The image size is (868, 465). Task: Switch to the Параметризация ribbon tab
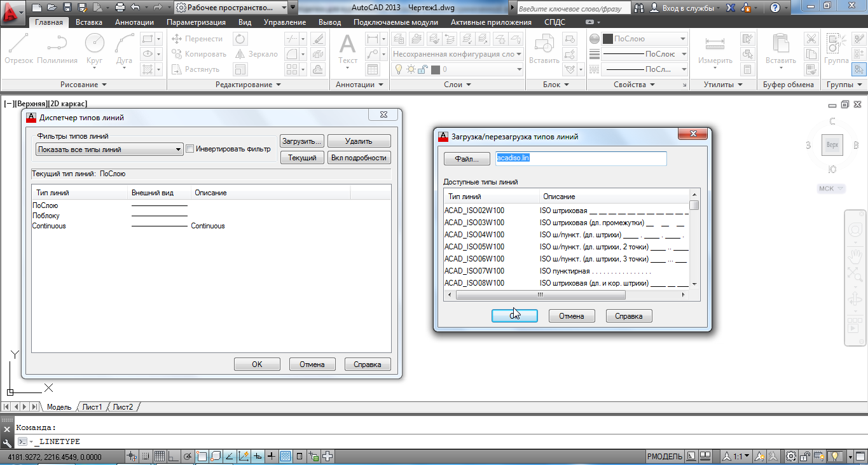coord(196,22)
